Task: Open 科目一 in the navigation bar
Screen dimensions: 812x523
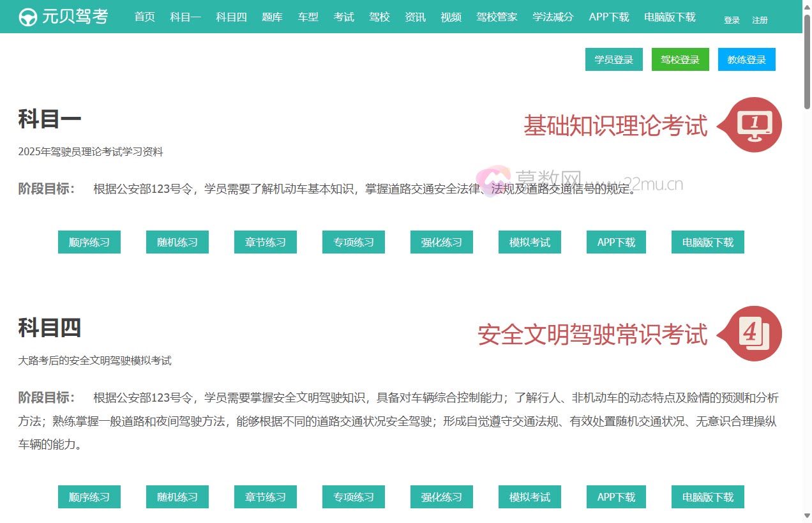Action: point(185,17)
